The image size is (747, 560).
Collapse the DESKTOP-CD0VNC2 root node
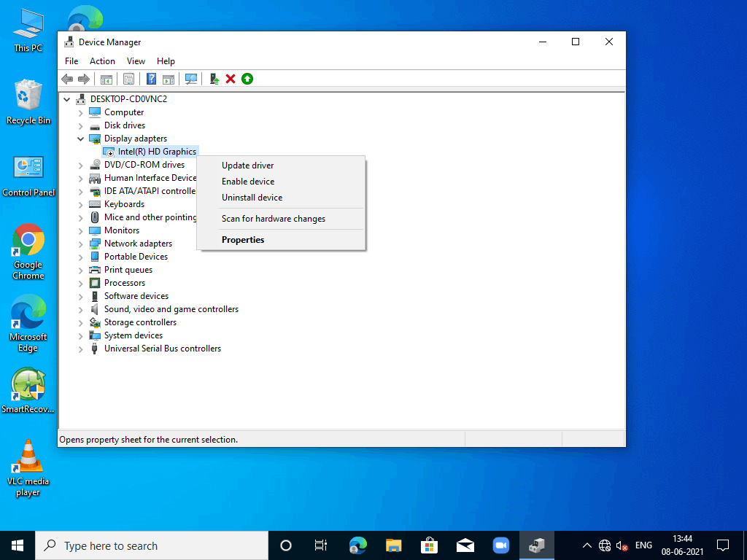click(67, 99)
